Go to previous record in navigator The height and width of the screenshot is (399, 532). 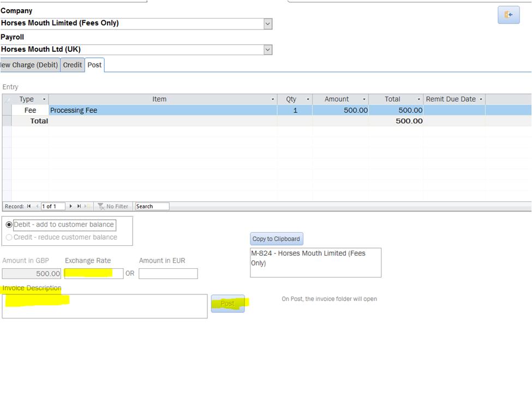pyautogui.click(x=37, y=207)
